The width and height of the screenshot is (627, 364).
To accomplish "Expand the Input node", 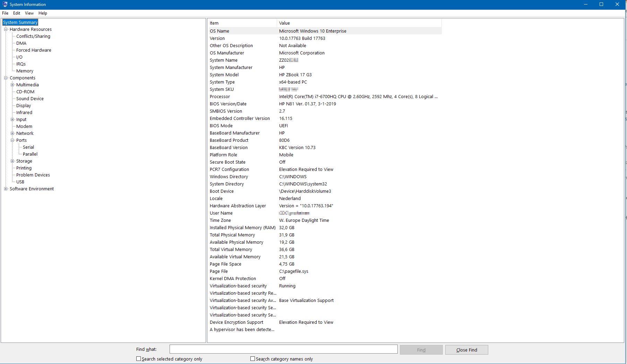I will coord(12,120).
